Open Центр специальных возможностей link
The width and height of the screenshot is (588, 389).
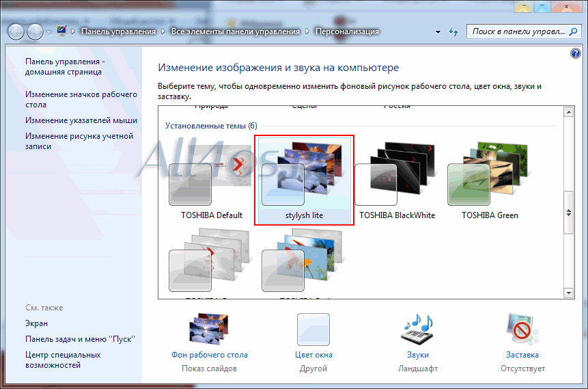coord(63,360)
